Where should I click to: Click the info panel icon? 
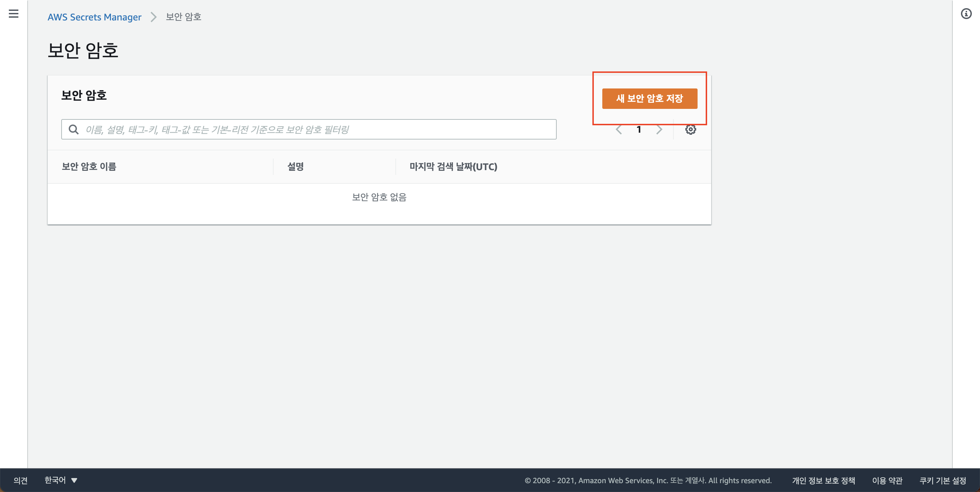(966, 14)
